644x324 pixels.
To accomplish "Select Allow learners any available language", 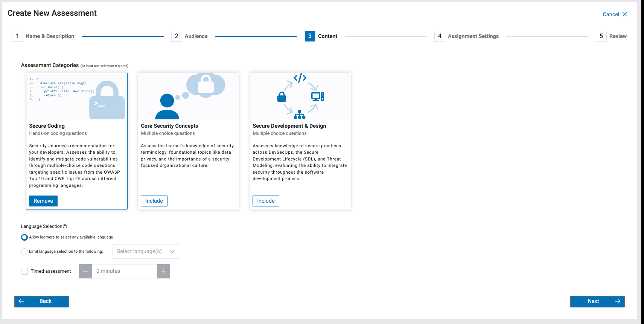I will coord(24,237).
